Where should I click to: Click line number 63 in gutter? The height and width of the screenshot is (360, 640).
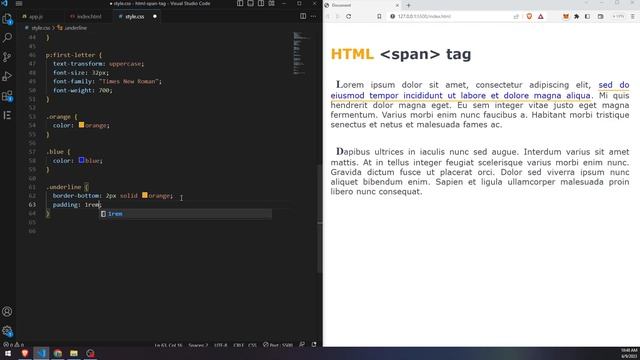click(32, 204)
